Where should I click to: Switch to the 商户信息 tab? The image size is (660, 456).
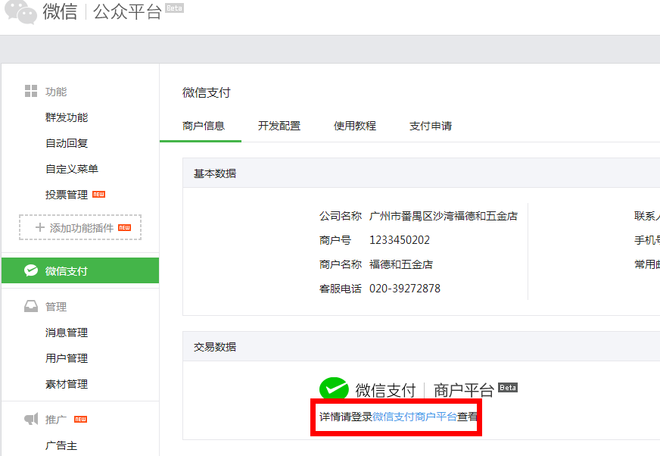pos(203,125)
